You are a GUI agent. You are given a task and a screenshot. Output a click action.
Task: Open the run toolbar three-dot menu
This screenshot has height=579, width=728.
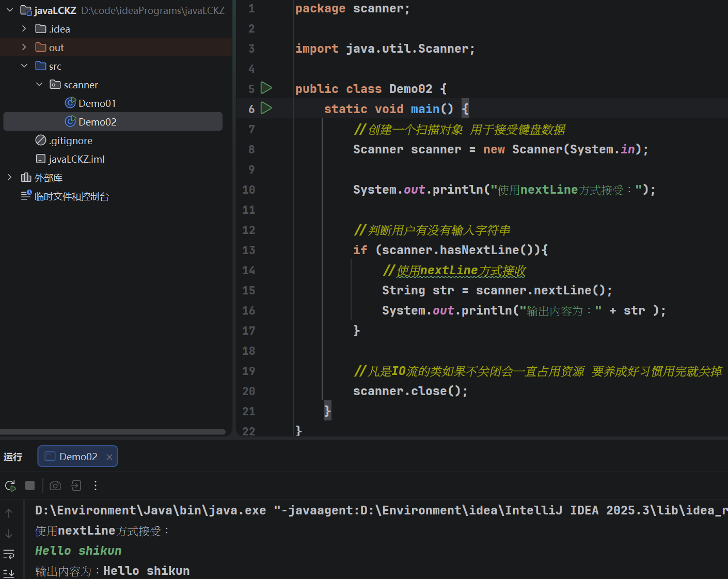coord(96,486)
